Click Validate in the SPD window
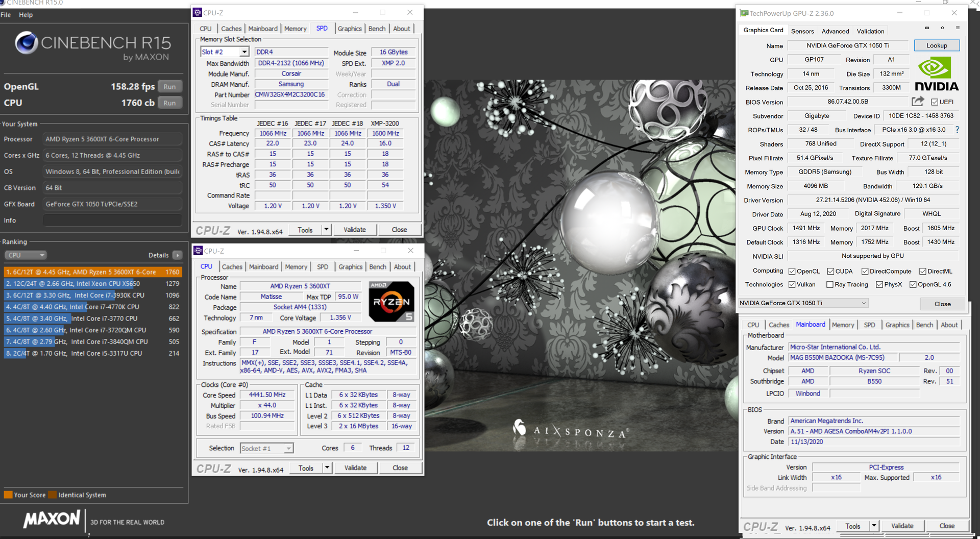Screen dimensions: 980x539 355,230
